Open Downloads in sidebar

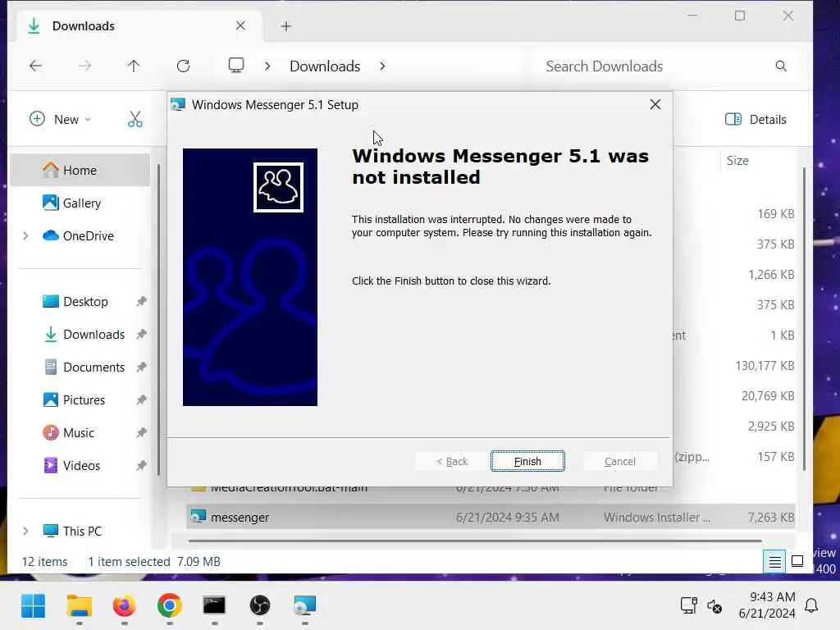click(x=94, y=335)
